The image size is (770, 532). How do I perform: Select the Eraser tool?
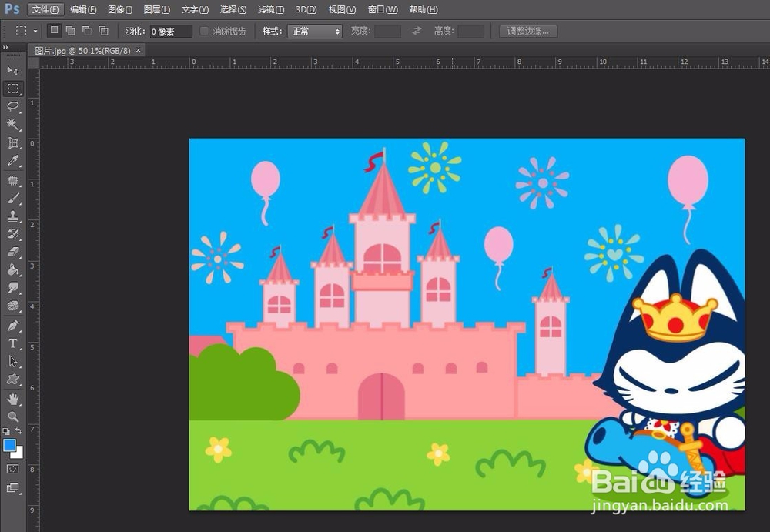13,252
